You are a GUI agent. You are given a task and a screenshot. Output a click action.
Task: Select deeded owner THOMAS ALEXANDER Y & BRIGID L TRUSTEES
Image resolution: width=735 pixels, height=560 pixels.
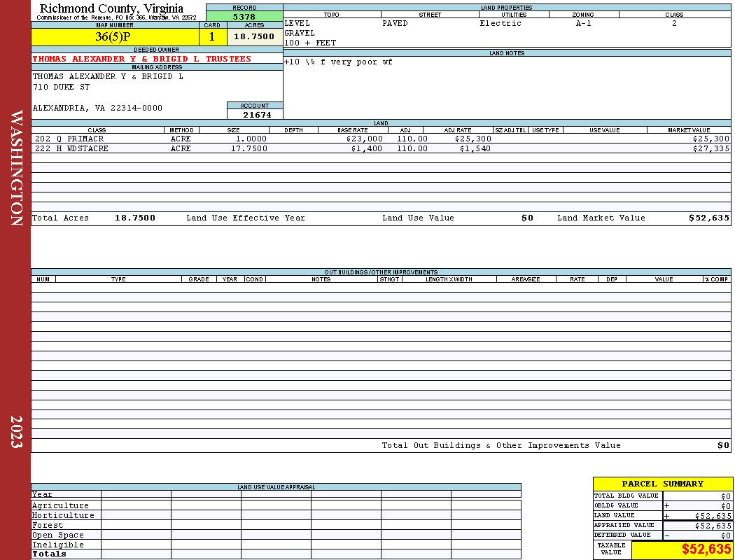coord(141,59)
